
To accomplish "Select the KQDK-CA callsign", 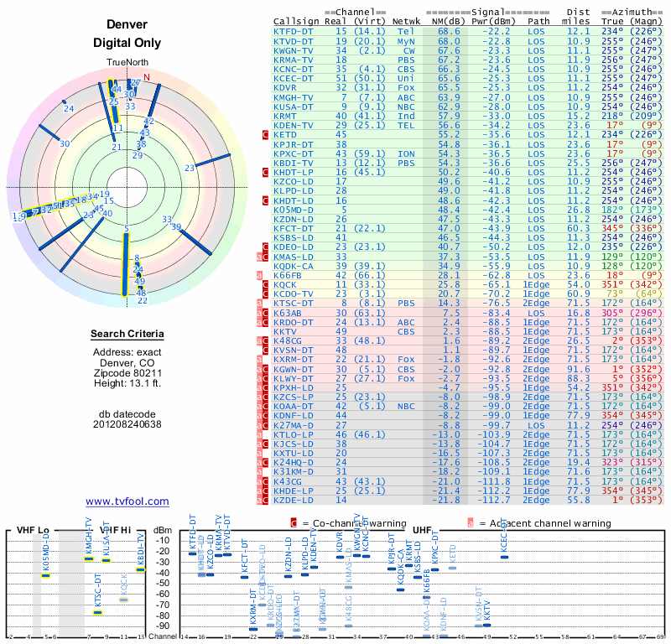I will coord(294,266).
